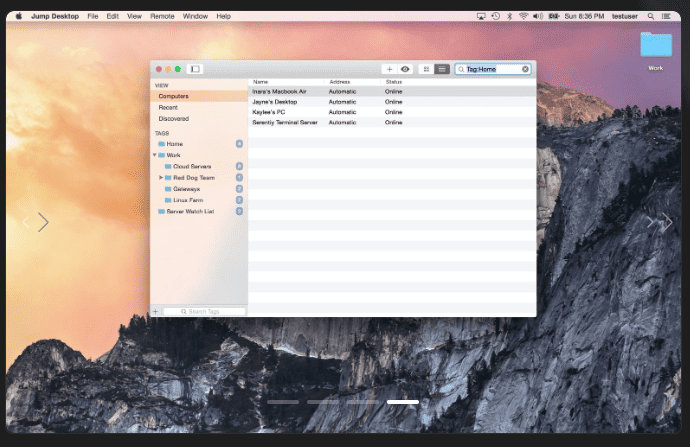Select the Red Dog Team tag
The image size is (690, 447).
(194, 178)
